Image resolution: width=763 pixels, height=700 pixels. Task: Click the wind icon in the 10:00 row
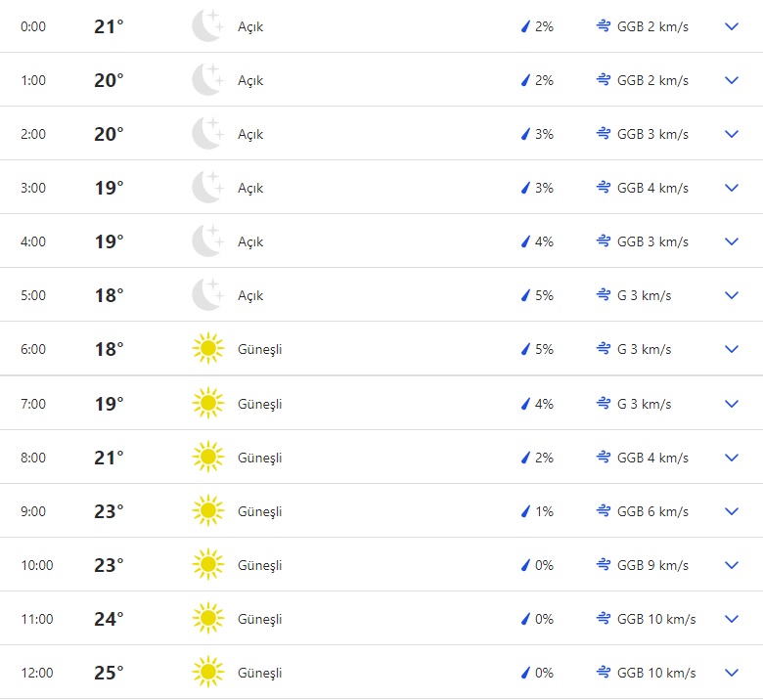[x=603, y=565]
